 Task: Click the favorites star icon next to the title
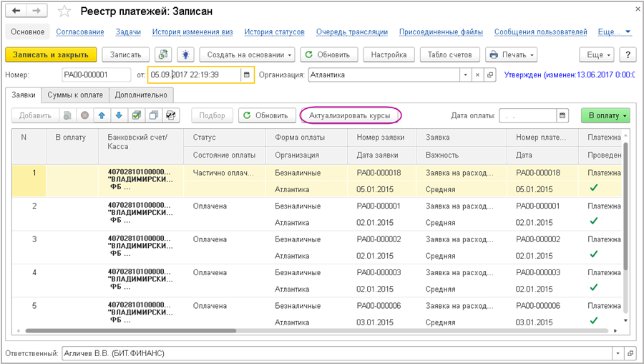coord(64,11)
